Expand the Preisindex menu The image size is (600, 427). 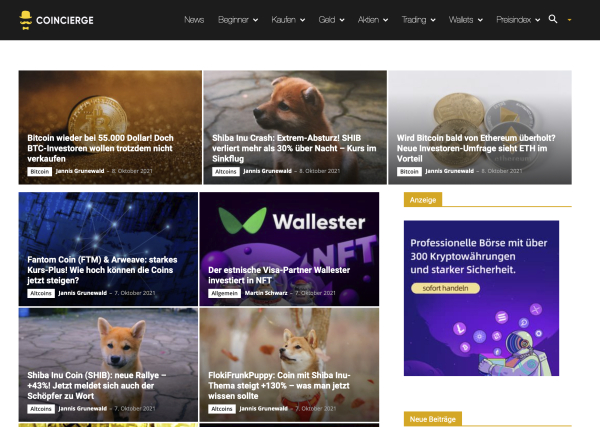coord(518,20)
